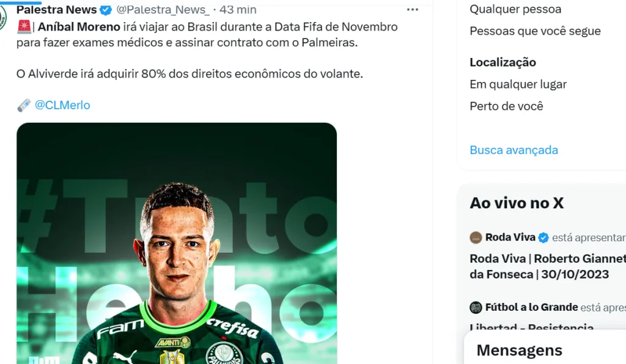
Task: Select the "Qualquer pessoa" filter option
Action: [x=515, y=9]
